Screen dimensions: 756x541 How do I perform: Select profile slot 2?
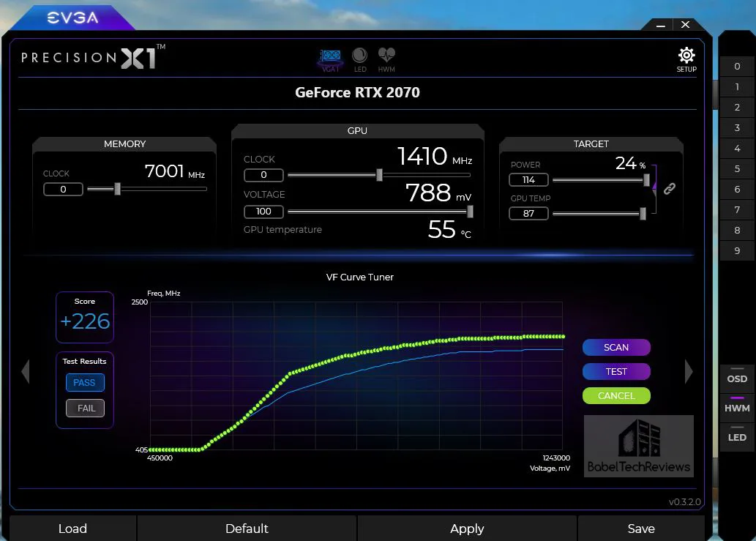click(x=737, y=108)
